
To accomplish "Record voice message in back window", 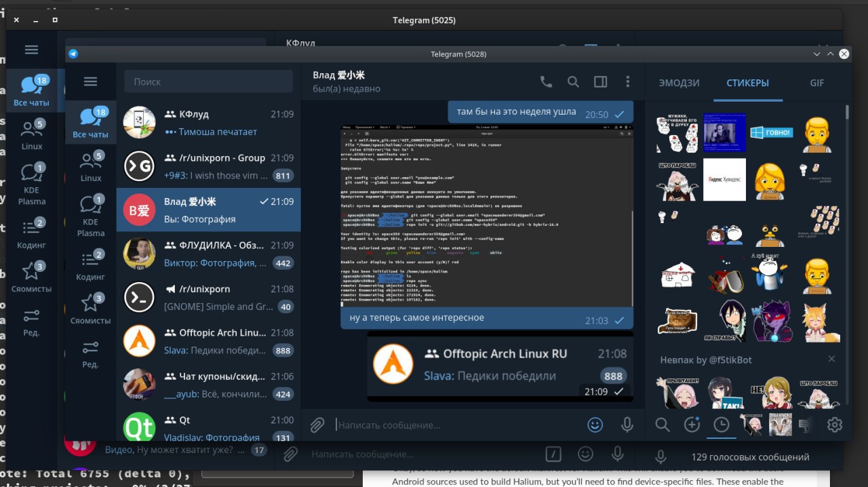I will 618,454.
